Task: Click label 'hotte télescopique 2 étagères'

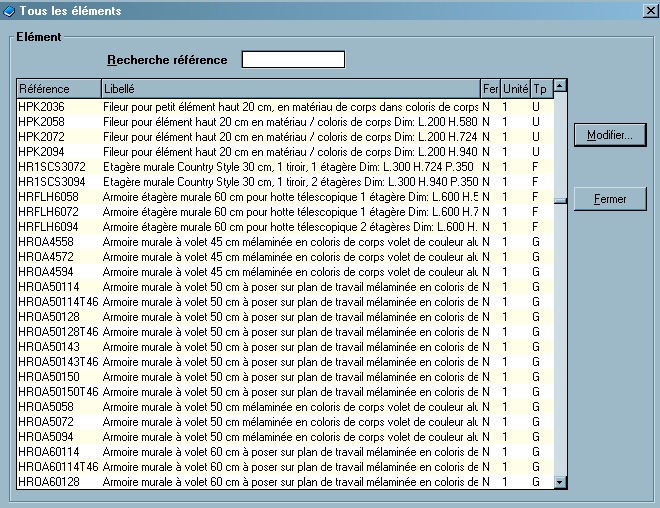Action: 290,227
